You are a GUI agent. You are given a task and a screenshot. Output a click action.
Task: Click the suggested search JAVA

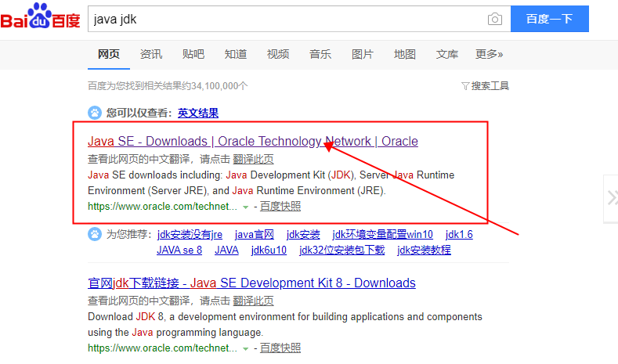pyautogui.click(x=226, y=250)
